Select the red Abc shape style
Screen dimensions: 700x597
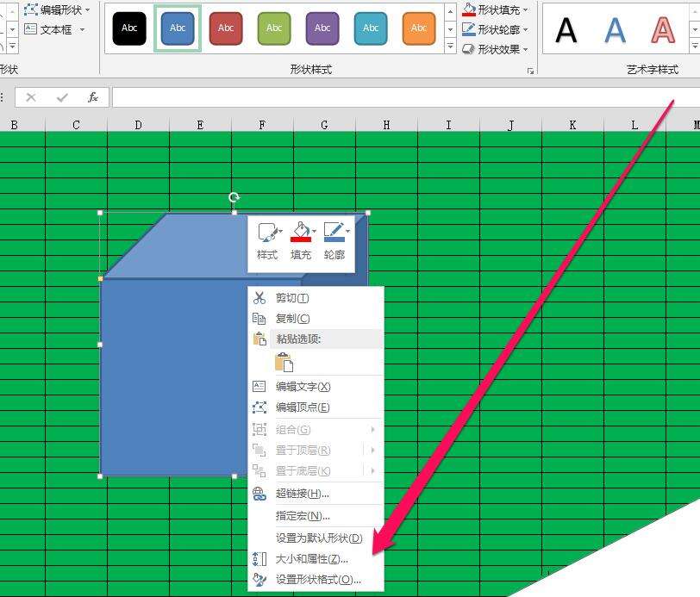pos(226,28)
